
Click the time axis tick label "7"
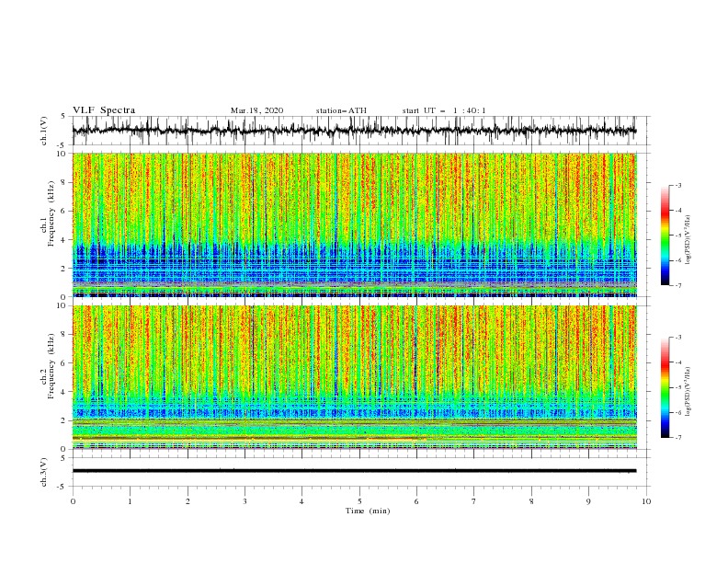(x=474, y=501)
